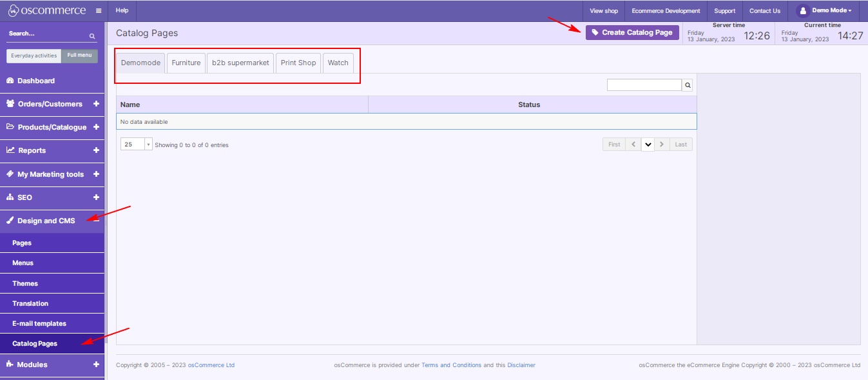
Task: Click the Last pagination button
Action: point(681,145)
